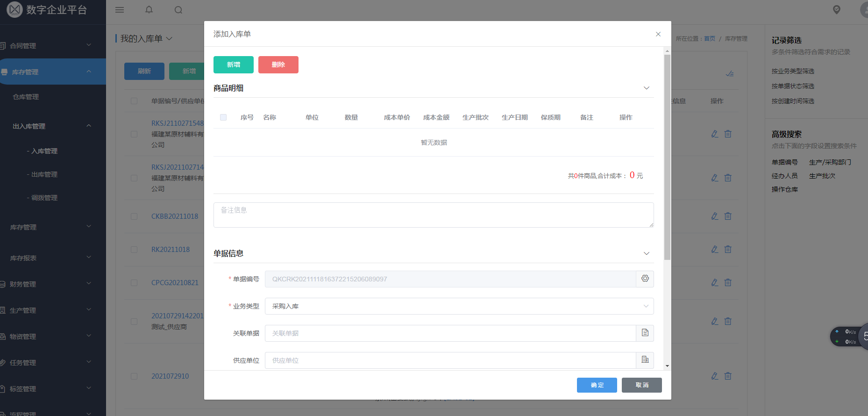This screenshot has height=416, width=868.
Task: Click the document icon in 关联单据 field
Action: [x=645, y=333]
